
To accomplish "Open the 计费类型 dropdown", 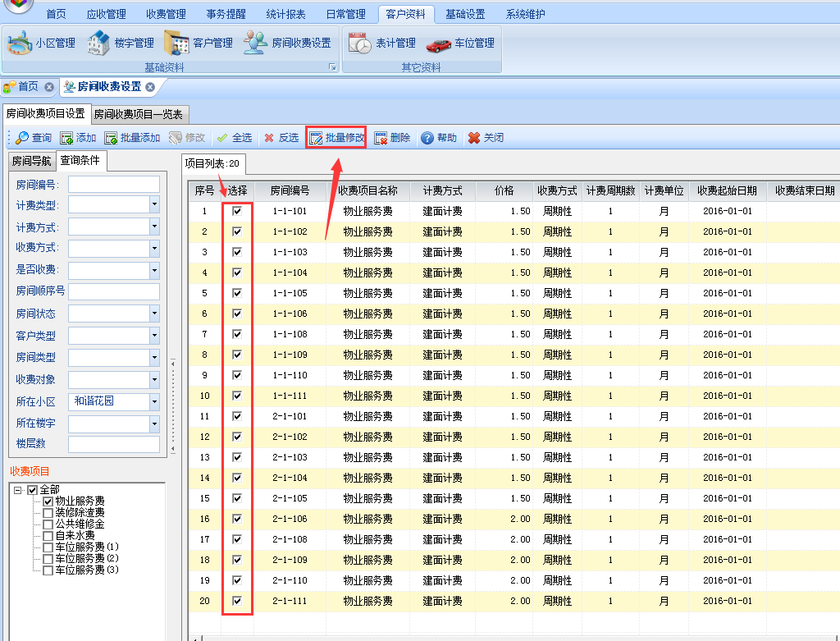I will pyautogui.click(x=154, y=204).
